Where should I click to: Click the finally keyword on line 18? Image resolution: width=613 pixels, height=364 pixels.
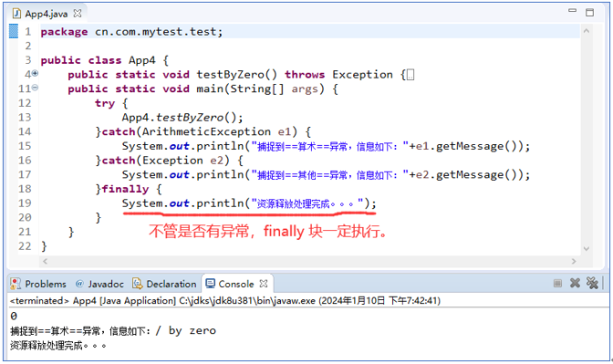coord(125,189)
